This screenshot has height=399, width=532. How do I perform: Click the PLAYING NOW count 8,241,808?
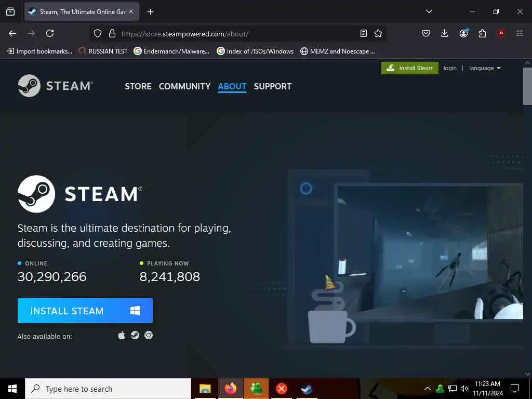pos(170,277)
